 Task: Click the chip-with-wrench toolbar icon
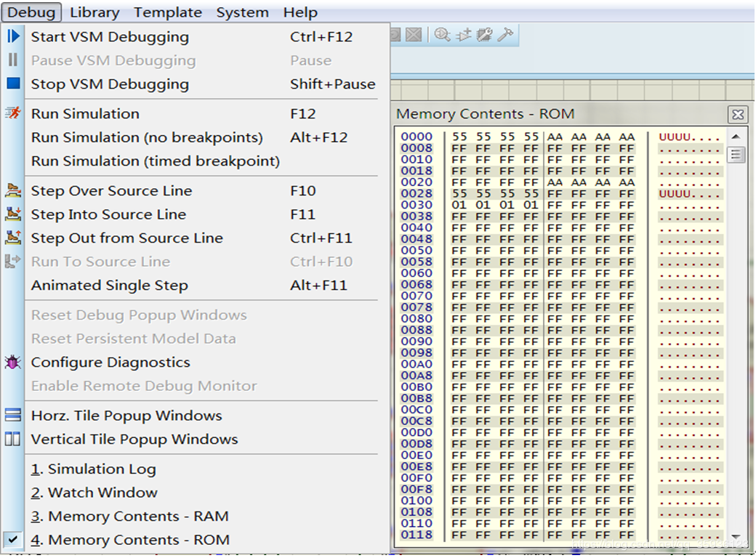click(x=484, y=34)
